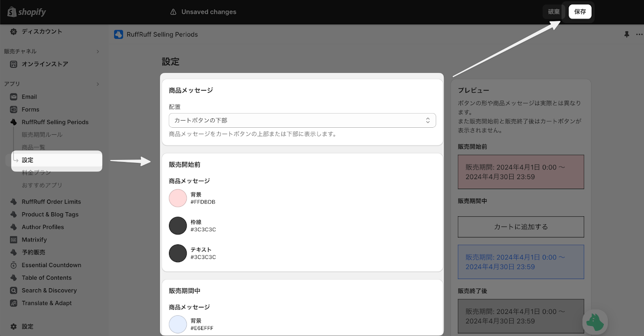644x336 pixels.
Task: Pick 販売開始前 枠線 color #3C3C3C swatch
Action: [x=178, y=226]
